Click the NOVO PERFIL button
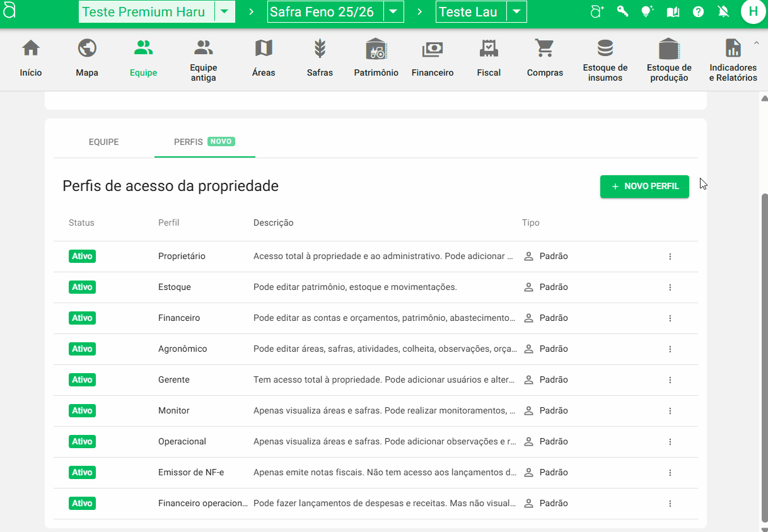This screenshot has width=768, height=532. 644,187
